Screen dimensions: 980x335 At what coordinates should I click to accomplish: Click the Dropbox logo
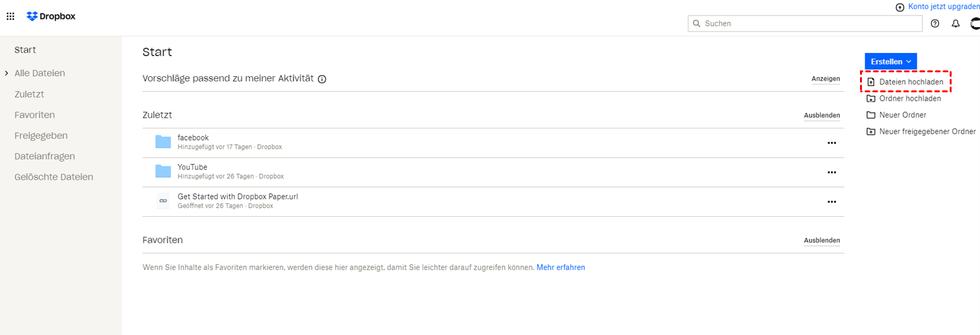pyautogui.click(x=51, y=16)
